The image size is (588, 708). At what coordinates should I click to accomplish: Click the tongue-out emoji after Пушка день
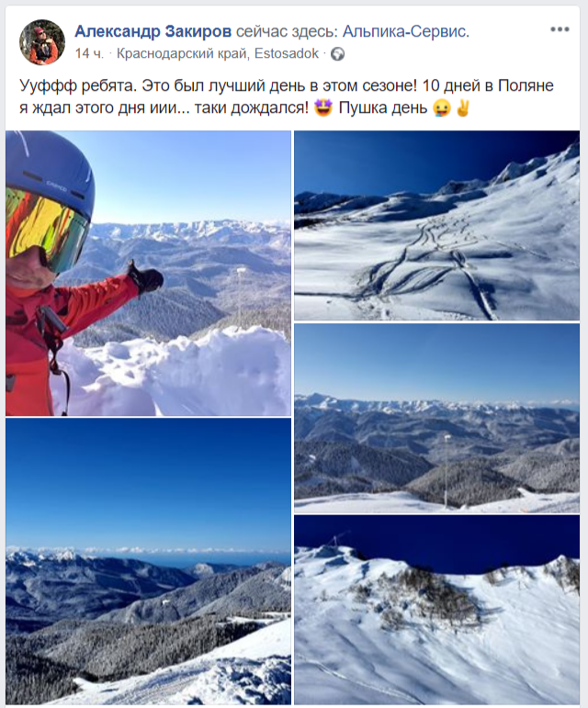(x=441, y=108)
